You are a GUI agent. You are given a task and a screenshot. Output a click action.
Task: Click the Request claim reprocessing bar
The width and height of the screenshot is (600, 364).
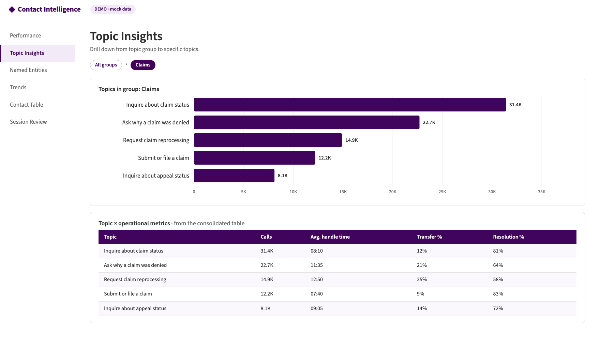pos(268,140)
